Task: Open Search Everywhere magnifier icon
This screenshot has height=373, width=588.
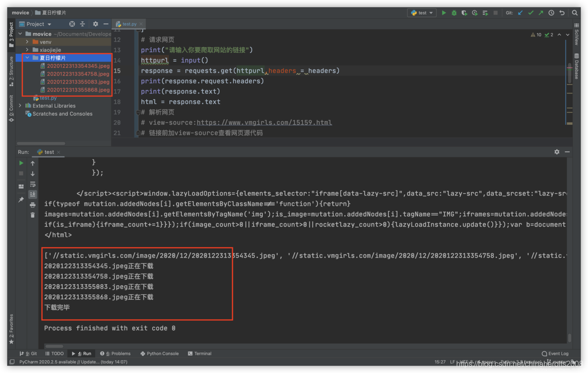Action: [x=575, y=13]
